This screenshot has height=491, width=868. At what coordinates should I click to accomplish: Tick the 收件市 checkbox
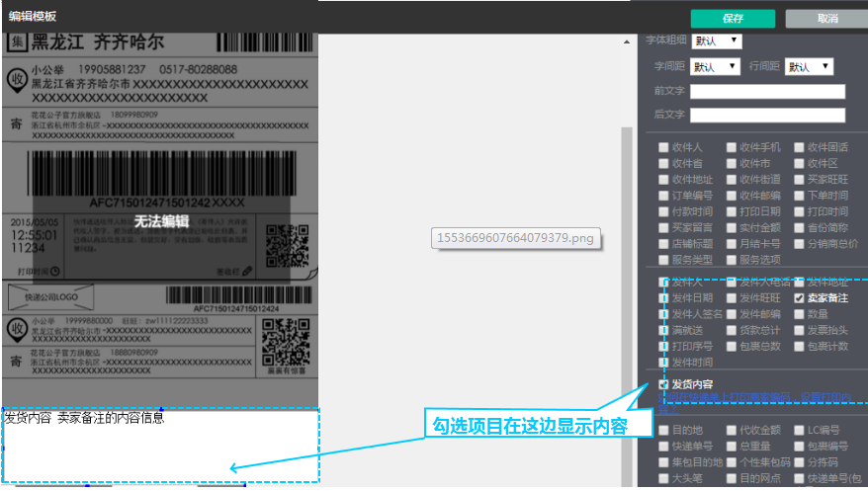(x=732, y=164)
